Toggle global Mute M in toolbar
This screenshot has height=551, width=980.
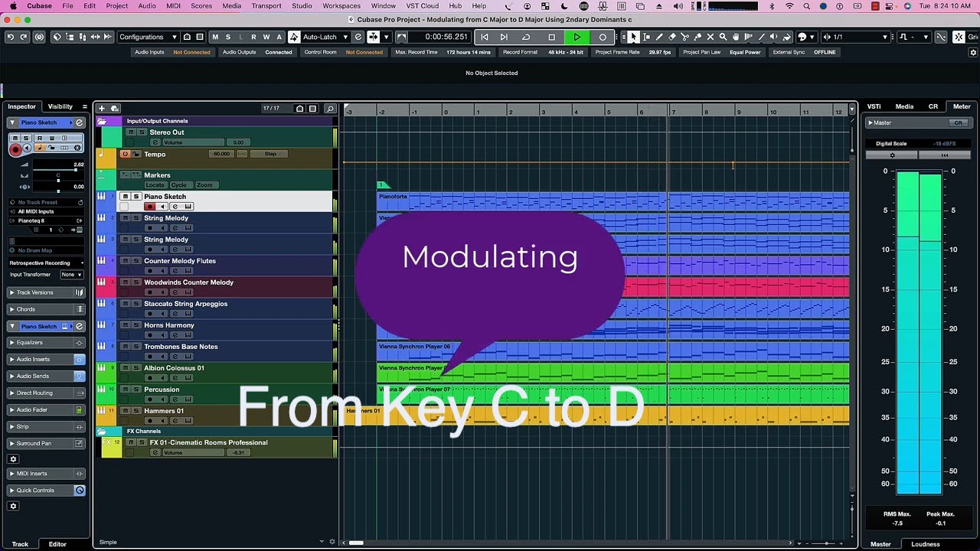(x=215, y=37)
